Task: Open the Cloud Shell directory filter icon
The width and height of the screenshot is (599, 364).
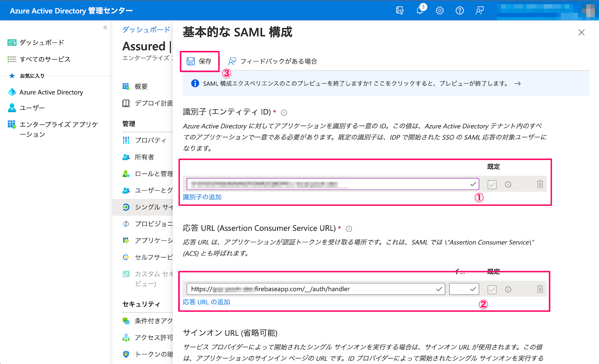Action: point(400,10)
